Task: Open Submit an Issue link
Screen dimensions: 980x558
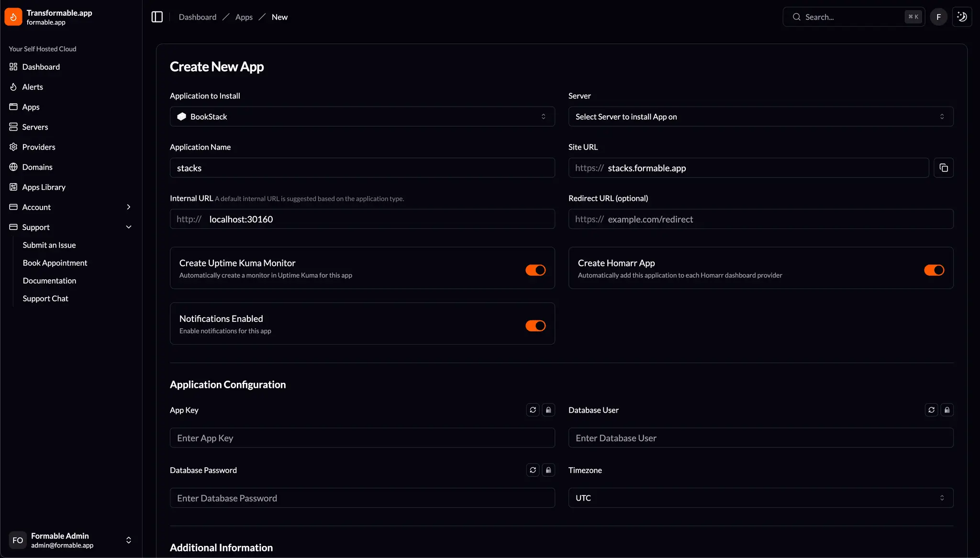Action: click(x=49, y=245)
